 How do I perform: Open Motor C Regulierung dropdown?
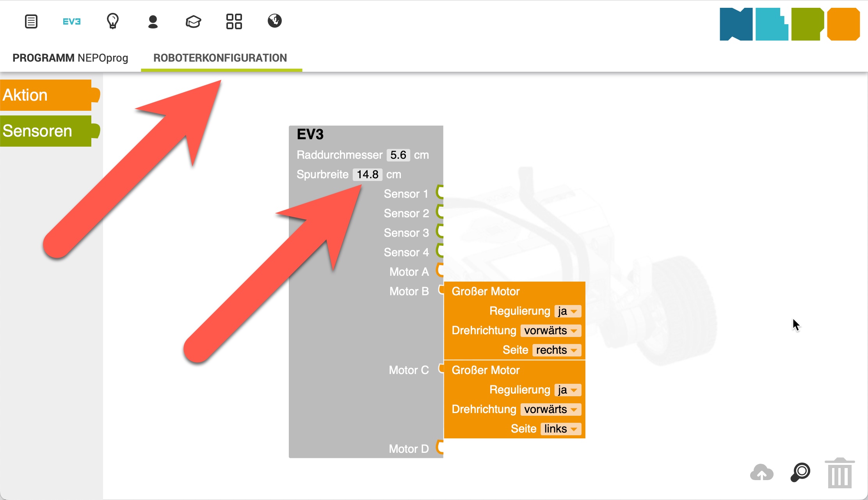(568, 390)
